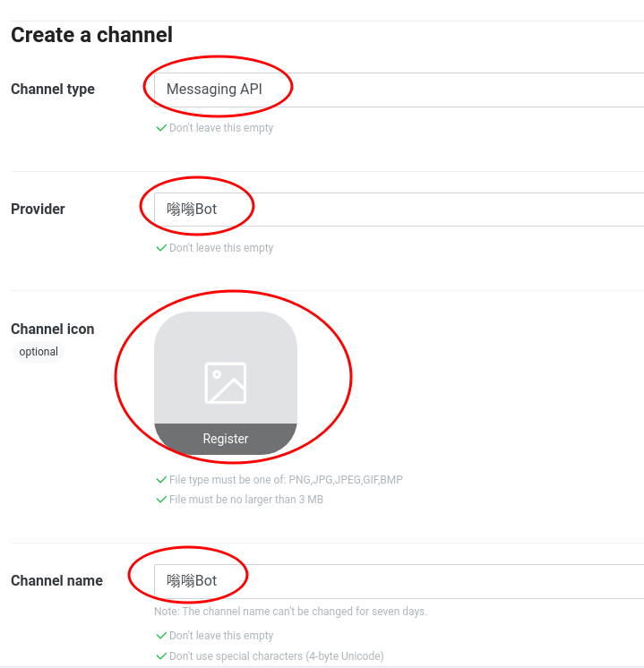Click the seven-day channel name note
The height and width of the screenshot is (668, 644).
tap(290, 612)
